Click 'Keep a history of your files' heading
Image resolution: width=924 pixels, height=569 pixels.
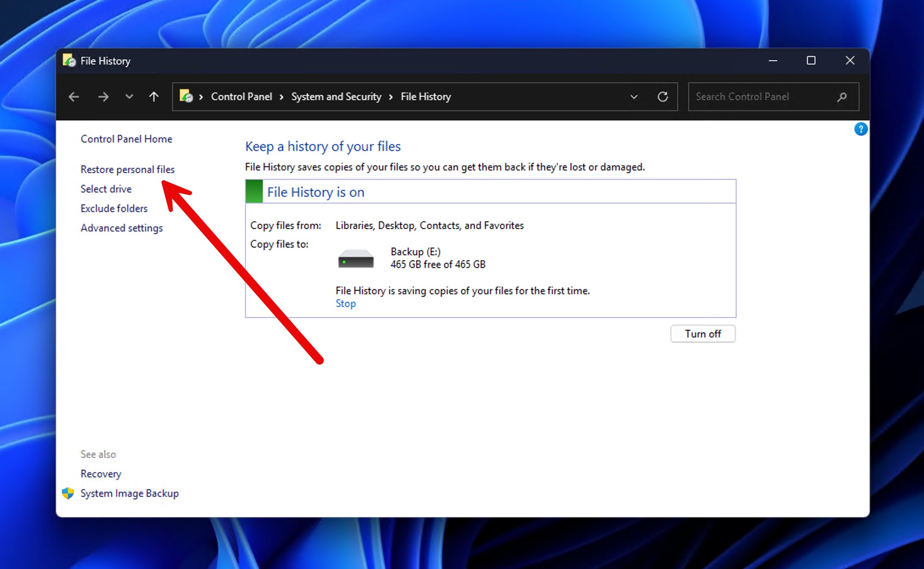[323, 146]
